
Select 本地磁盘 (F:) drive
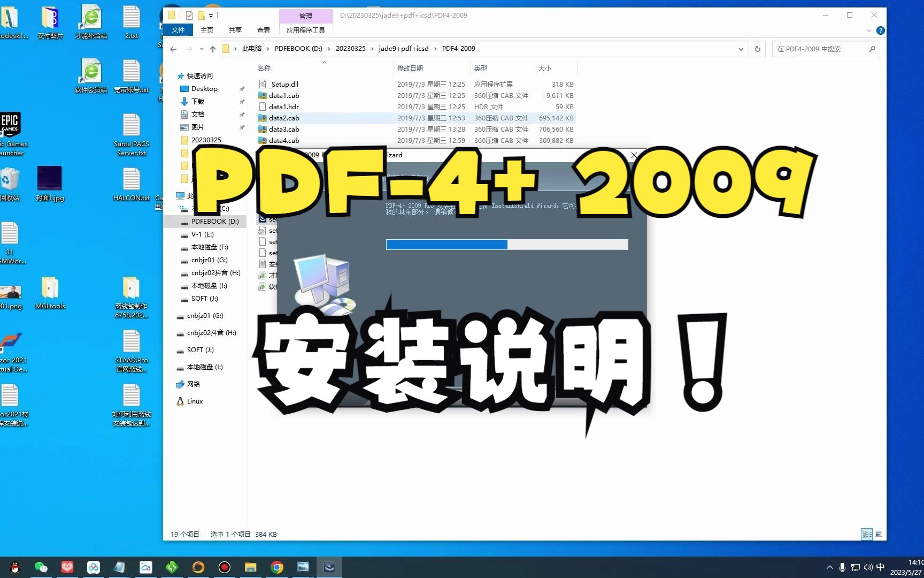(210, 247)
